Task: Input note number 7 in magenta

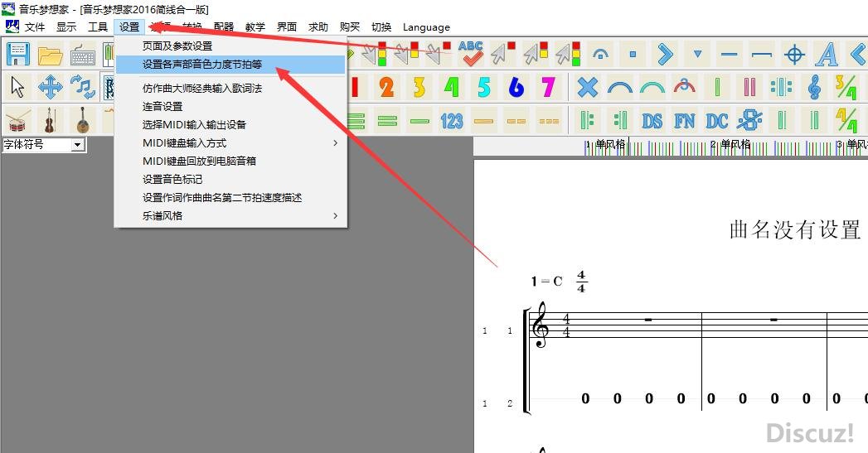Action: coord(549,88)
